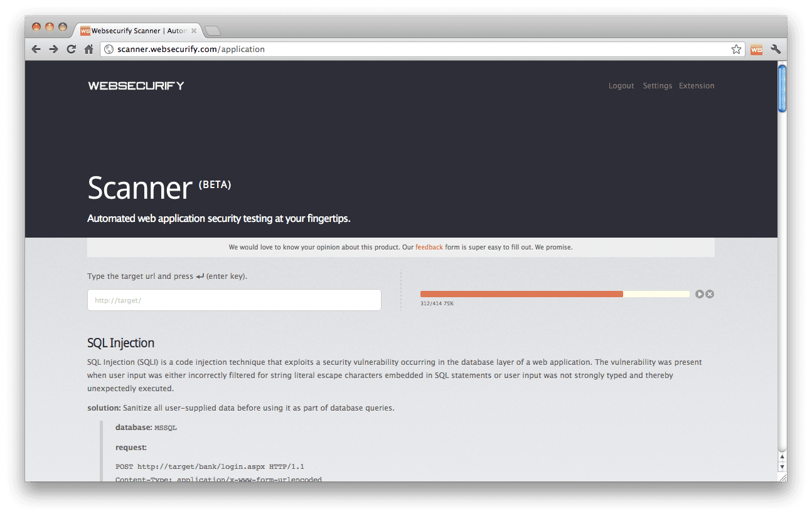Screen dimensions: 812x516
Task: Click the 'Automated web application security testing' tagline
Action: (x=218, y=219)
